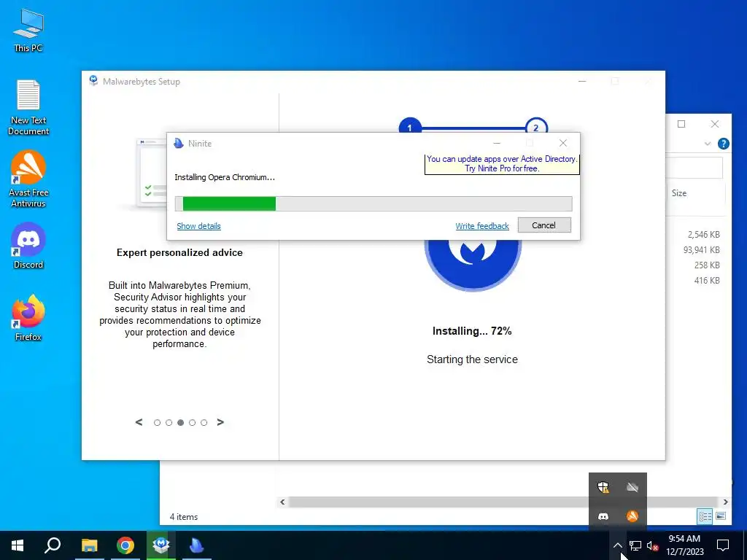Select third carousel dot in Malwarebytes
This screenshot has width=747, height=560.
click(x=181, y=422)
